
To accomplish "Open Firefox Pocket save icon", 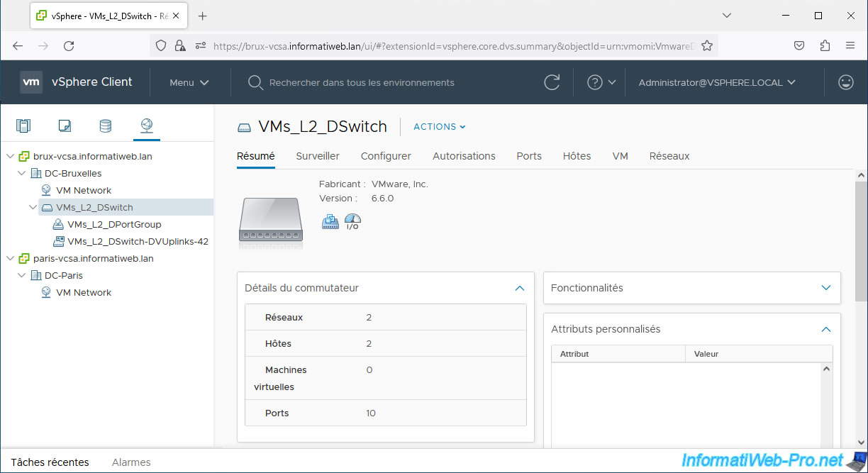I will pyautogui.click(x=799, y=45).
